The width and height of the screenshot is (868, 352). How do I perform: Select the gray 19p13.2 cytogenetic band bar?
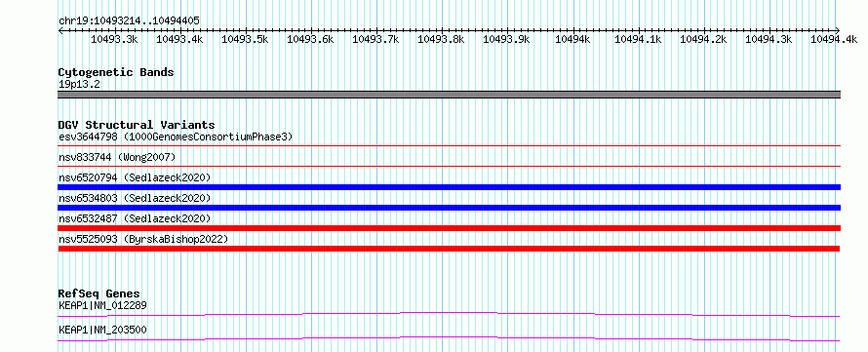click(x=449, y=95)
